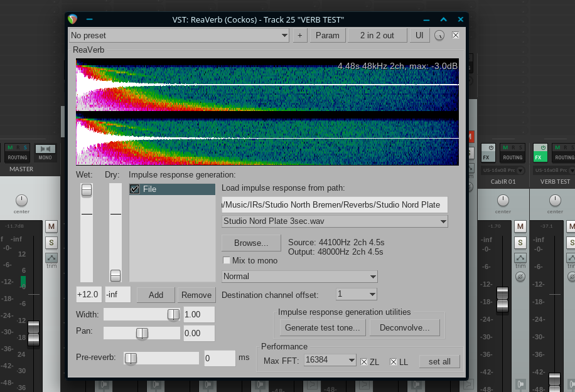This screenshot has width=575, height=392.
Task: Click the VERB TEST track pan knob
Action: pos(555,201)
